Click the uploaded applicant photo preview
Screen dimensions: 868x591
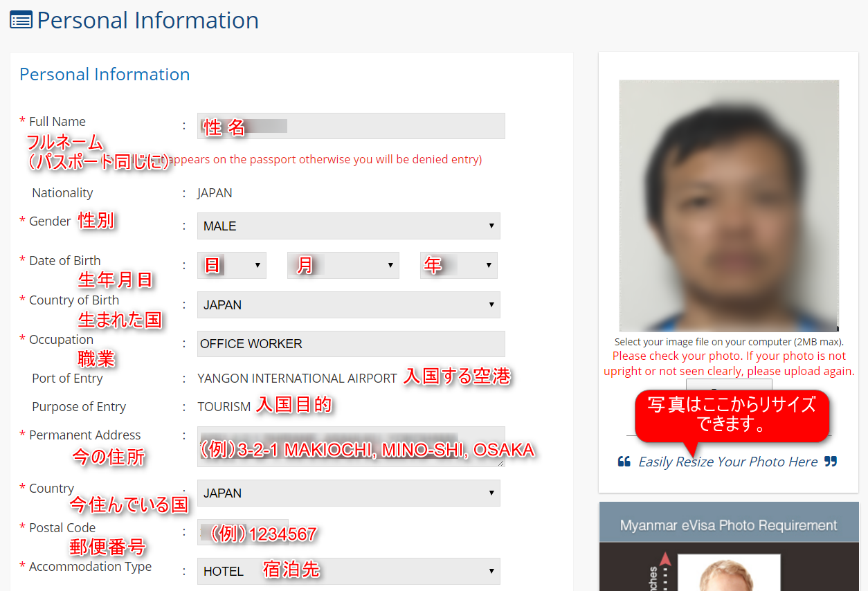click(x=728, y=206)
